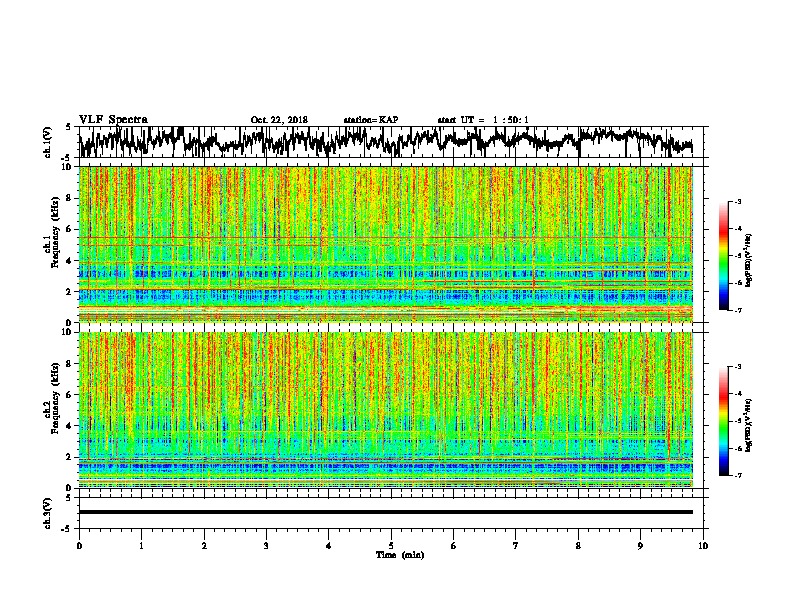Click the 8 kHz tick on ch.2 spectrogram

click(69, 364)
